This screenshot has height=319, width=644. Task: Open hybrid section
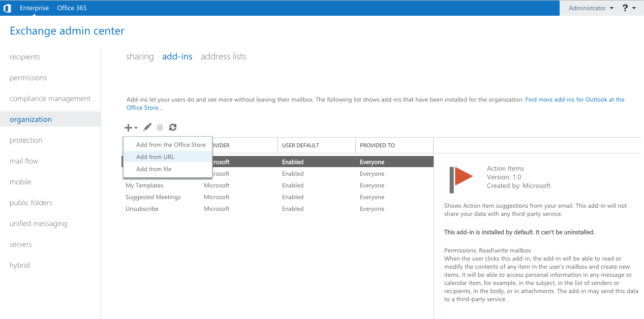20,265
